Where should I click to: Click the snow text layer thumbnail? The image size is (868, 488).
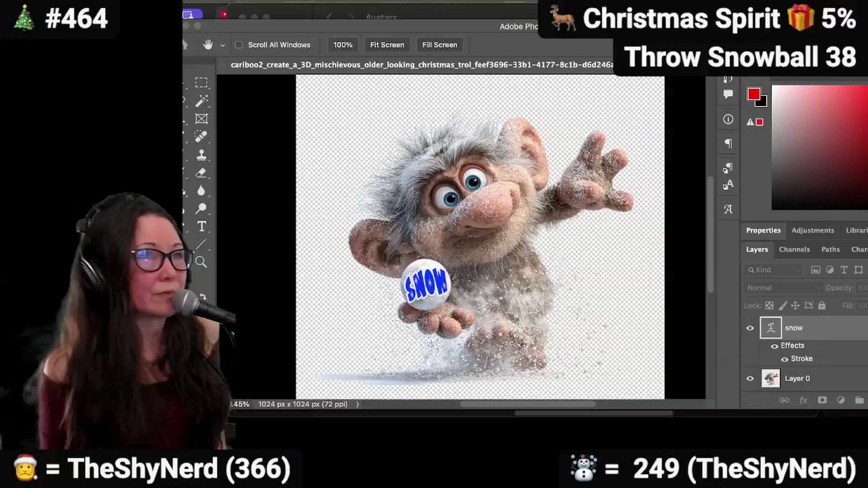coord(771,328)
